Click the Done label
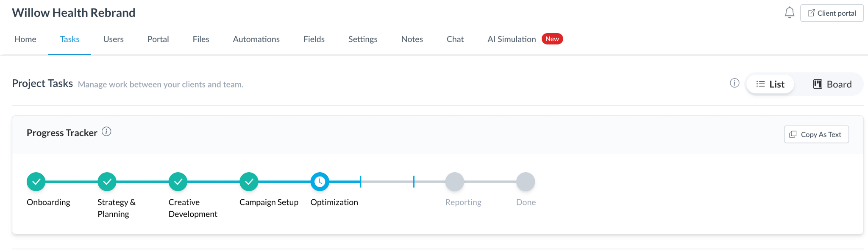 pos(526,202)
